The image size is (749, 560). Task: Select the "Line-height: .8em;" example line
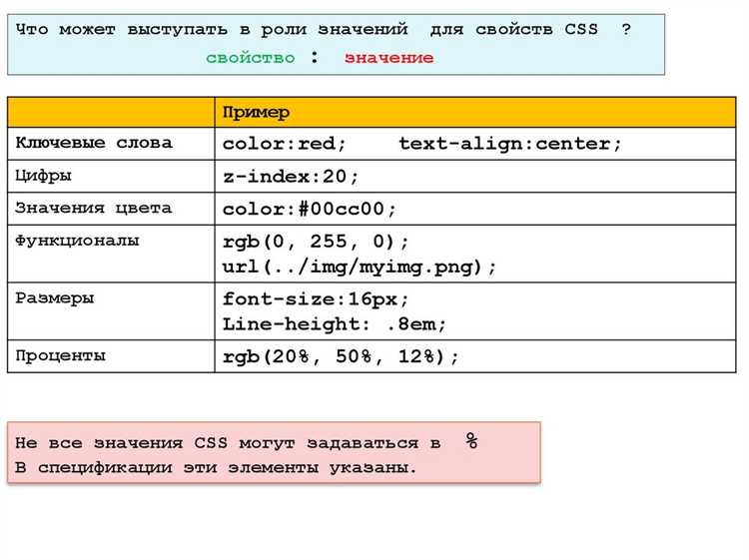(x=335, y=324)
